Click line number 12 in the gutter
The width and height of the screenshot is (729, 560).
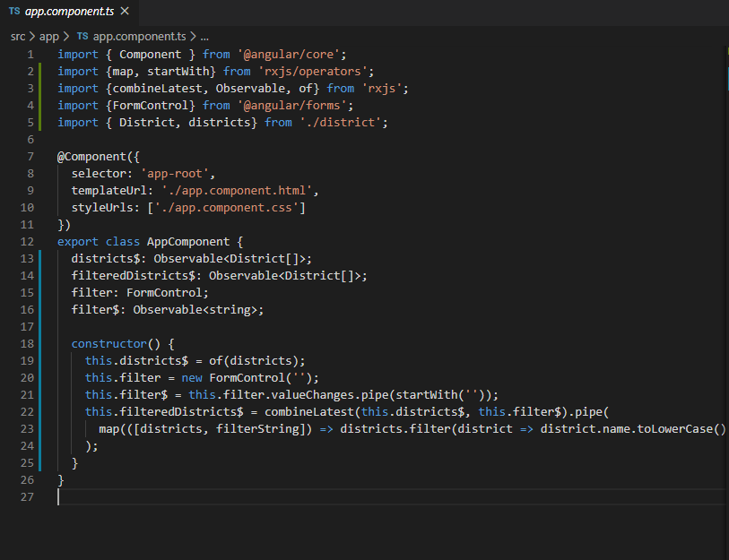(27, 242)
